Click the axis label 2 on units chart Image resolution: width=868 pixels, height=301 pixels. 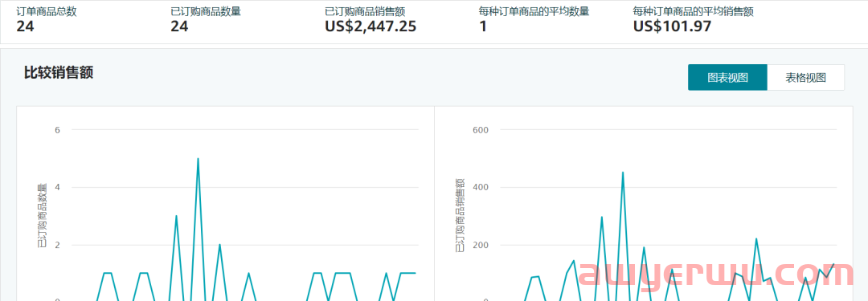click(x=58, y=245)
